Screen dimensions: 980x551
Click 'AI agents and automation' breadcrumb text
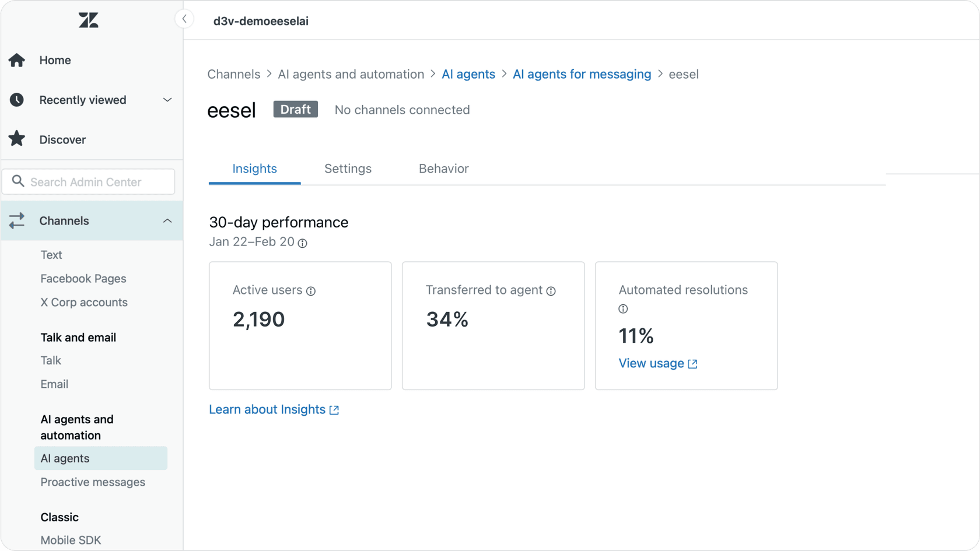(351, 74)
